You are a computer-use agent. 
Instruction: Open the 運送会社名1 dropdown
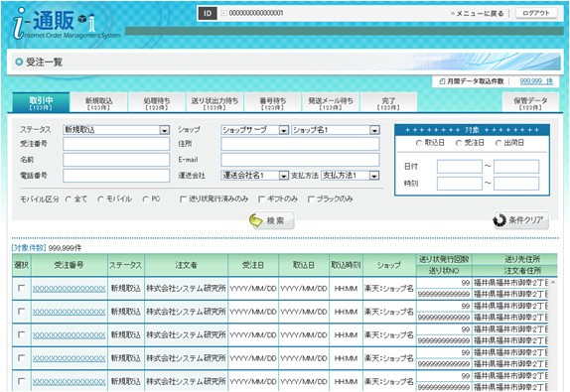click(255, 176)
